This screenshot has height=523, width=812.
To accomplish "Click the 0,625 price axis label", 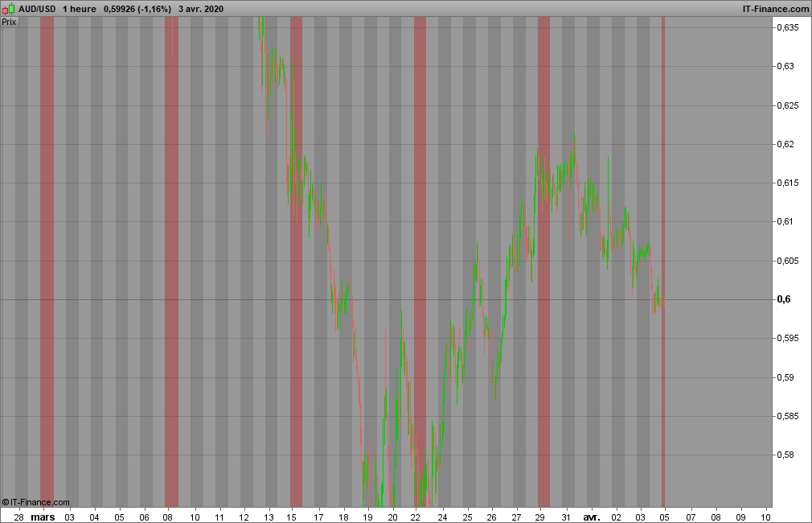I will [x=787, y=105].
